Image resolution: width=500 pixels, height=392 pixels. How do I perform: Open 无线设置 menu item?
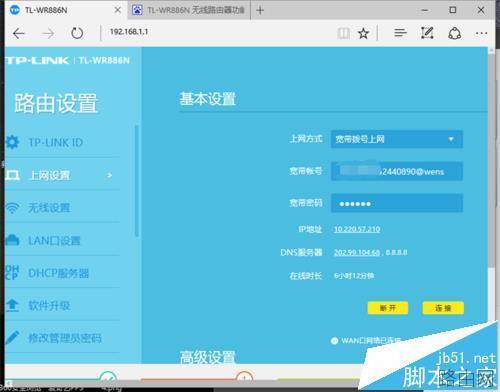[49, 208]
